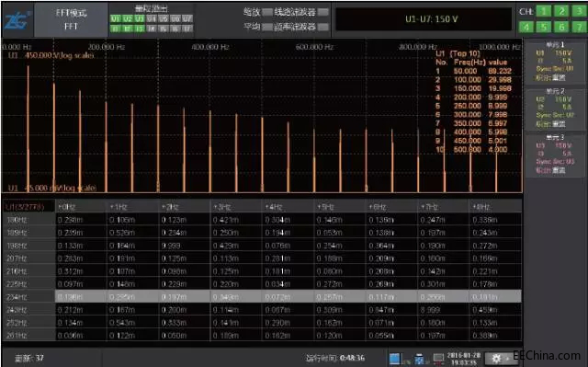Click the blue monitor status icon
This screenshot has height=367, width=588.
pos(394,359)
